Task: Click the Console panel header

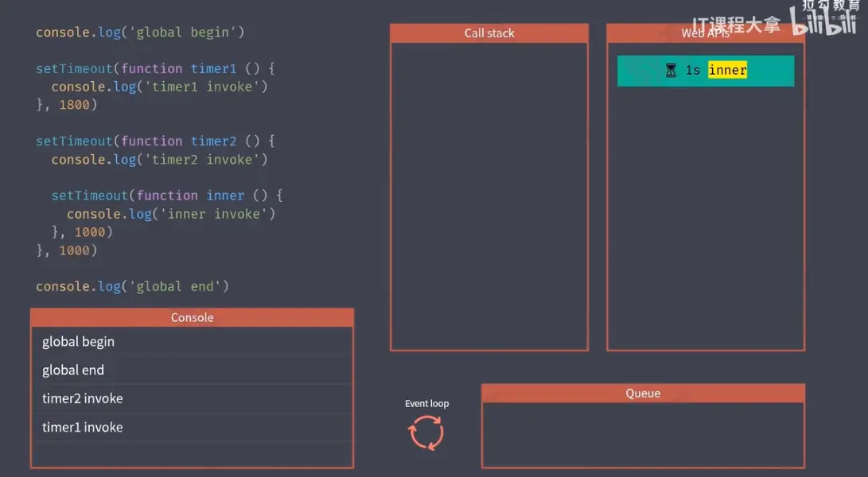Action: [192, 318]
